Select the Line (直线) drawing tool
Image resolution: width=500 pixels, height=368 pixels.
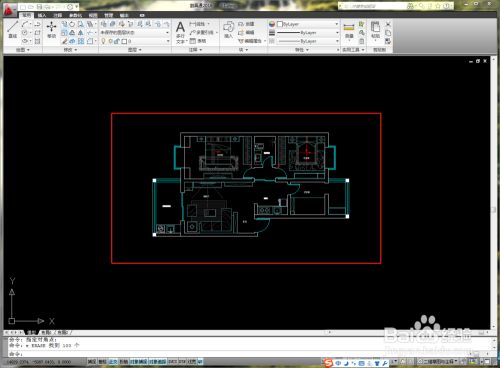click(13, 29)
